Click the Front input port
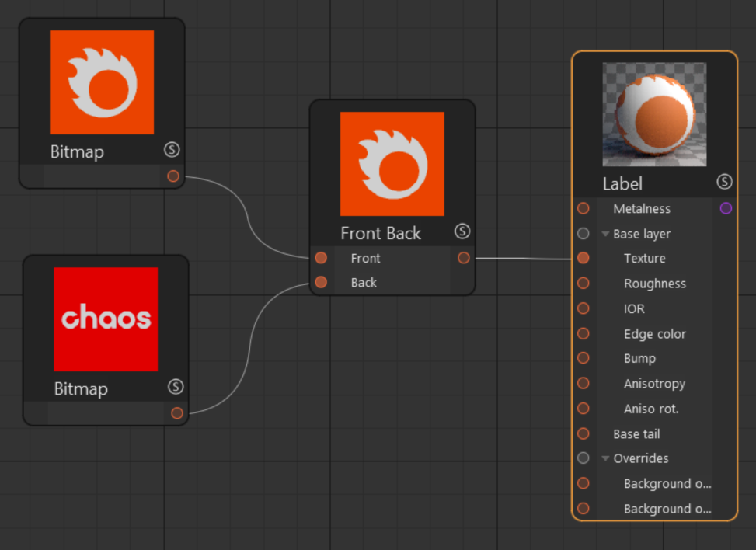 (321, 258)
